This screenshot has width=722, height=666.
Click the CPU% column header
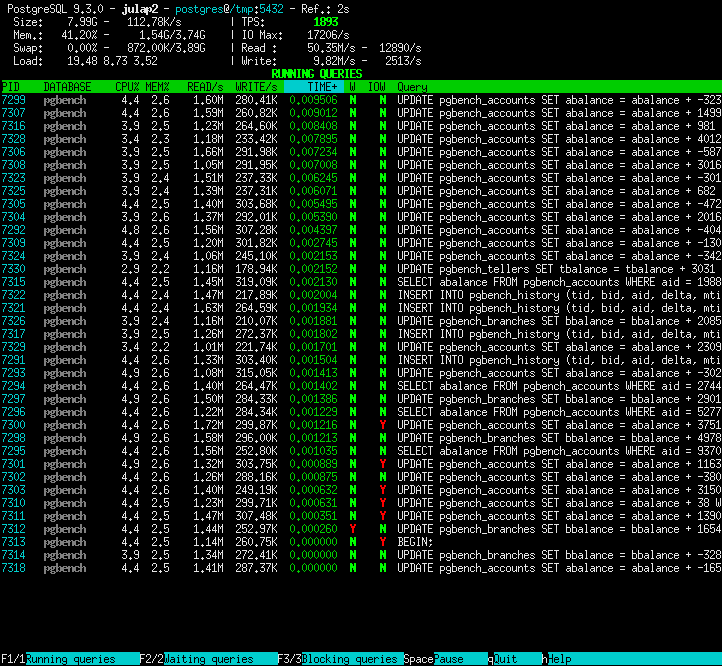pos(127,87)
